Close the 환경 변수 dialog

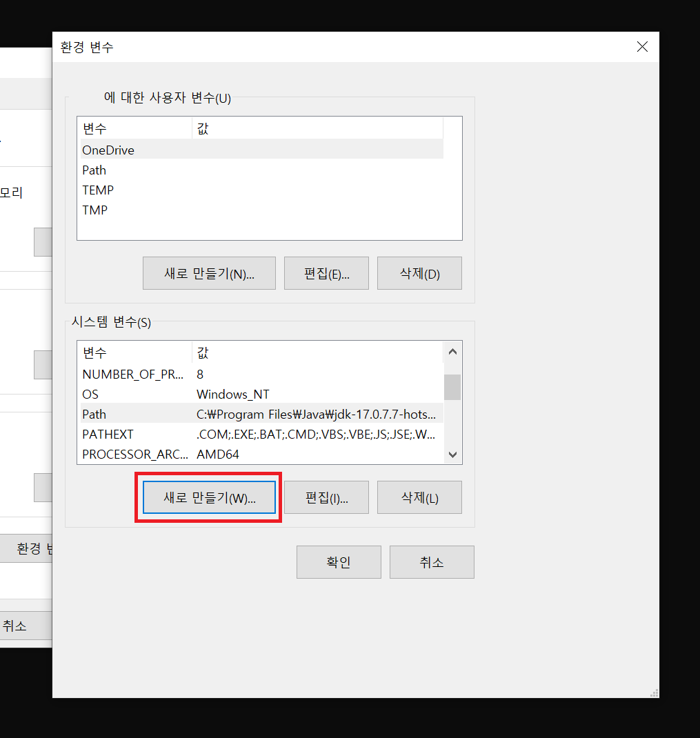642,47
